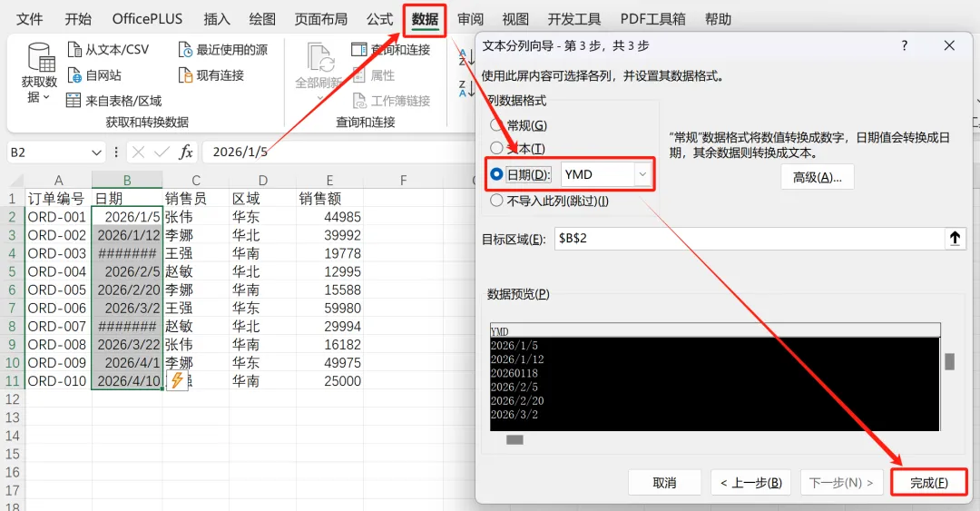The width and height of the screenshot is (980, 511).
Task: Open the formula bar options dots
Action: tap(116, 152)
